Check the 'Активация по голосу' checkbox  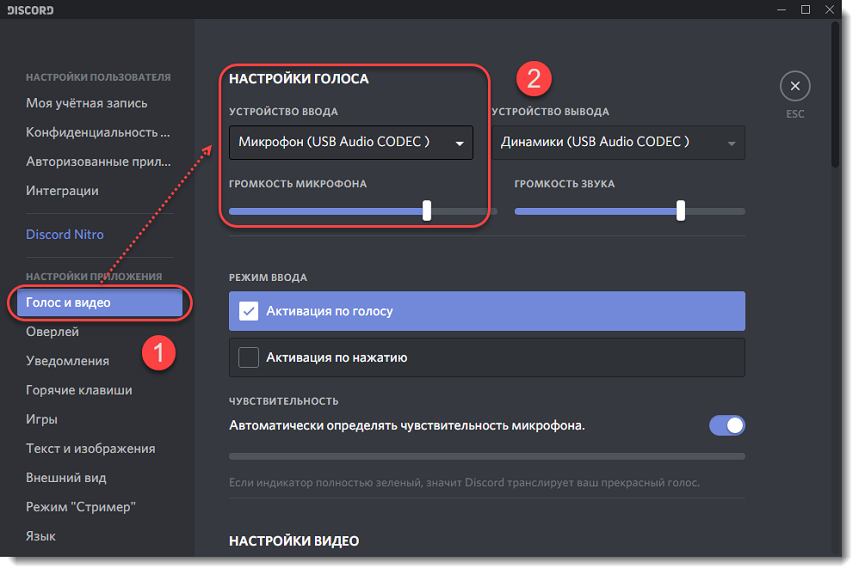(x=249, y=311)
